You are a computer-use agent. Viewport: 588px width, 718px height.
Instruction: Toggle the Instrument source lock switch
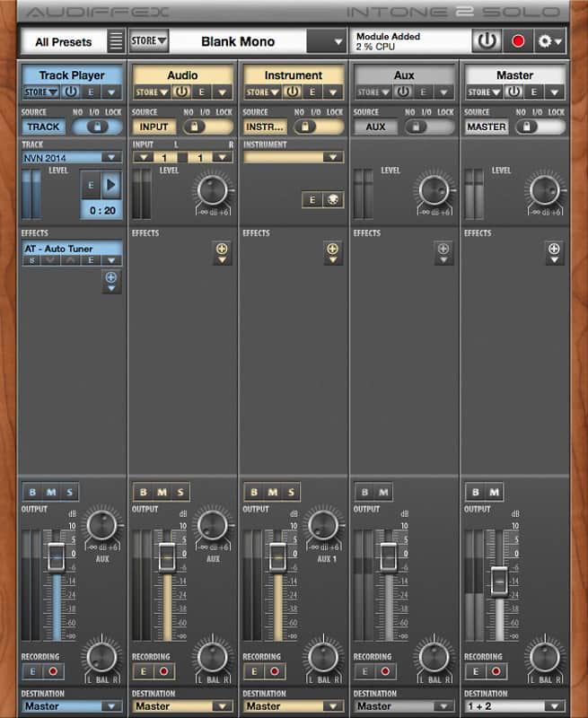click(x=319, y=127)
